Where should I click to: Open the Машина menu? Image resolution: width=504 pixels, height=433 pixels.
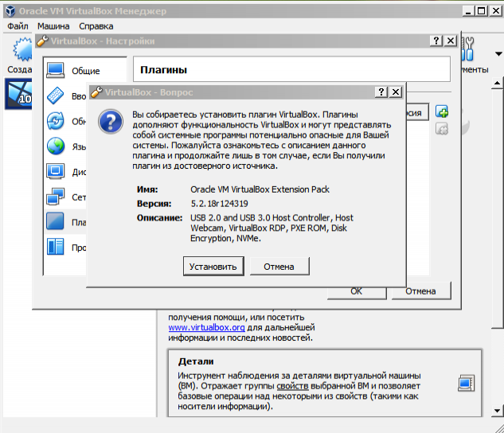tap(53, 26)
